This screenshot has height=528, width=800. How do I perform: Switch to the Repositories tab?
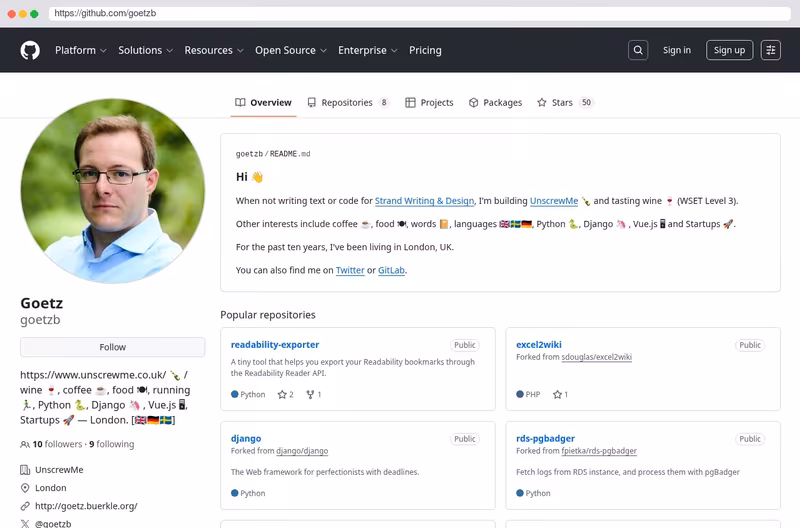[348, 103]
